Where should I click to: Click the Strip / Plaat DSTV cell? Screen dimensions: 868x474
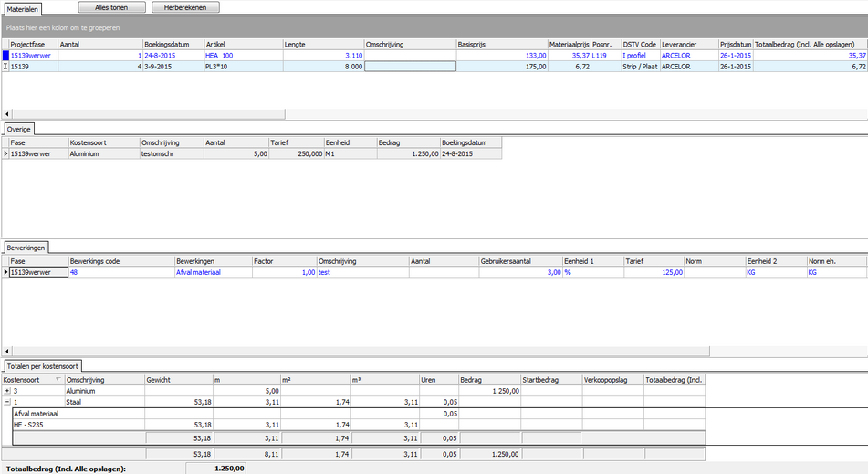click(x=641, y=67)
